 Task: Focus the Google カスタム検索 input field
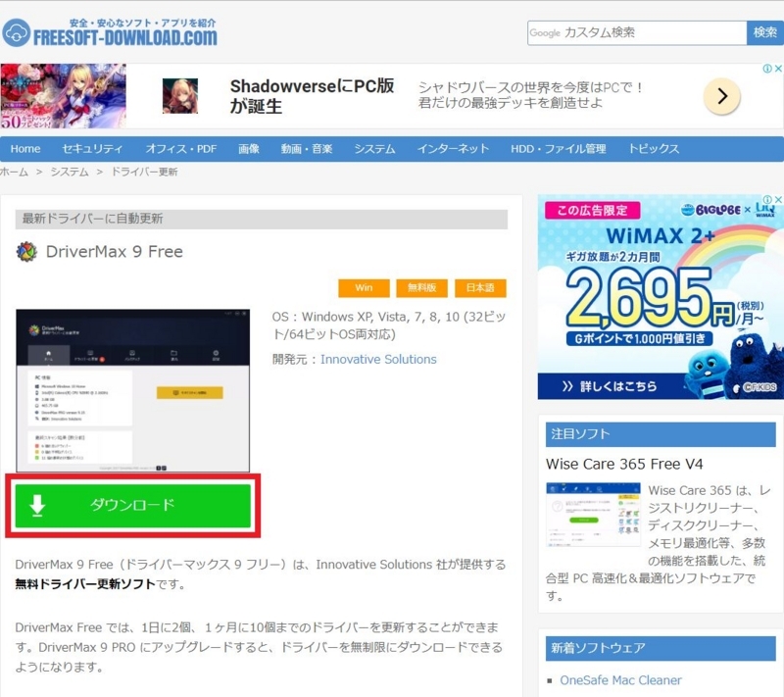click(x=637, y=33)
